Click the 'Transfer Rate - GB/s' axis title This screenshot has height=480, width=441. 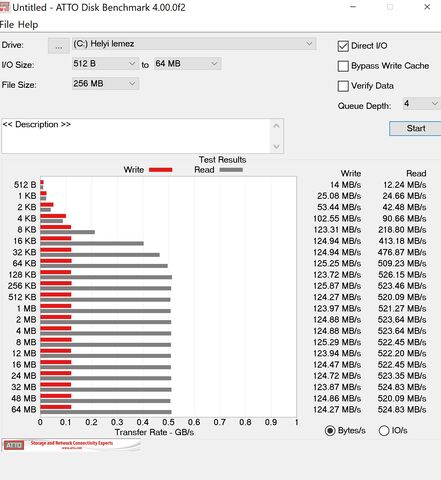(154, 432)
